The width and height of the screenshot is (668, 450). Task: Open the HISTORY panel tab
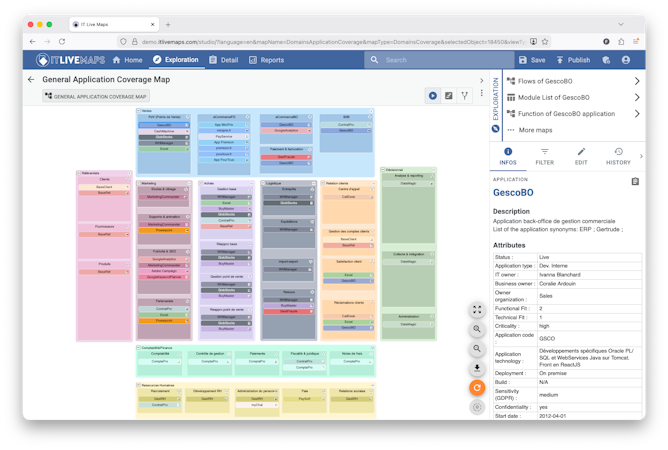pyautogui.click(x=618, y=156)
